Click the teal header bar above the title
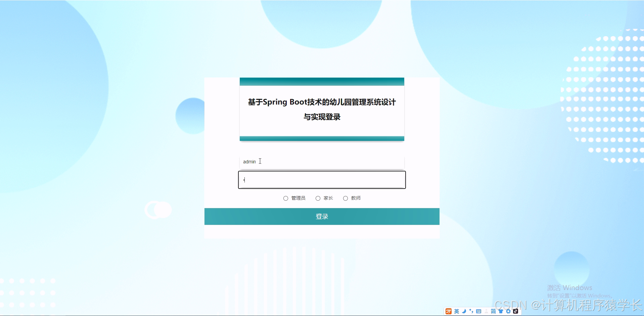 [321, 81]
